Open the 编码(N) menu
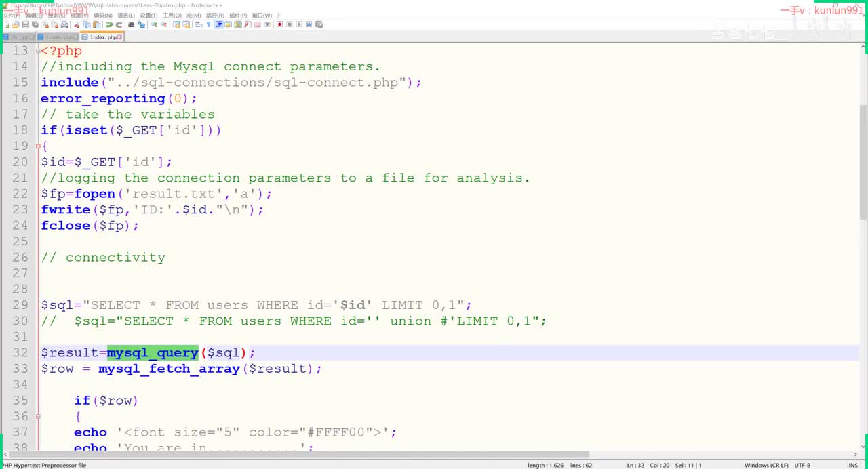The height and width of the screenshot is (469, 868). tap(103, 16)
